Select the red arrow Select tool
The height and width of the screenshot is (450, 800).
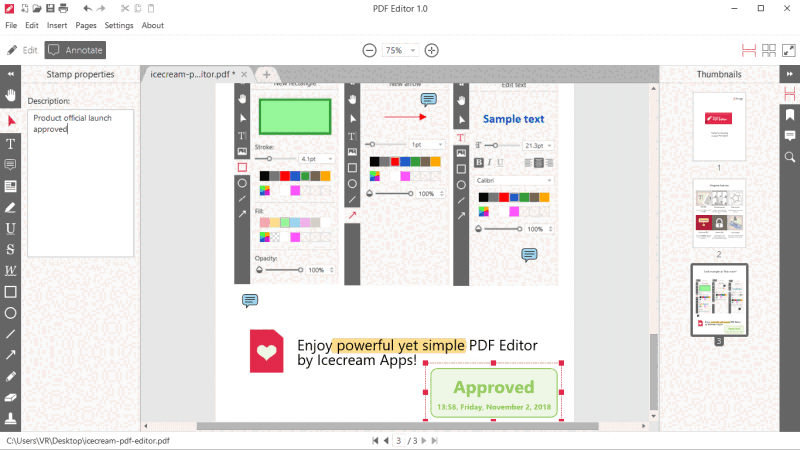(11, 121)
